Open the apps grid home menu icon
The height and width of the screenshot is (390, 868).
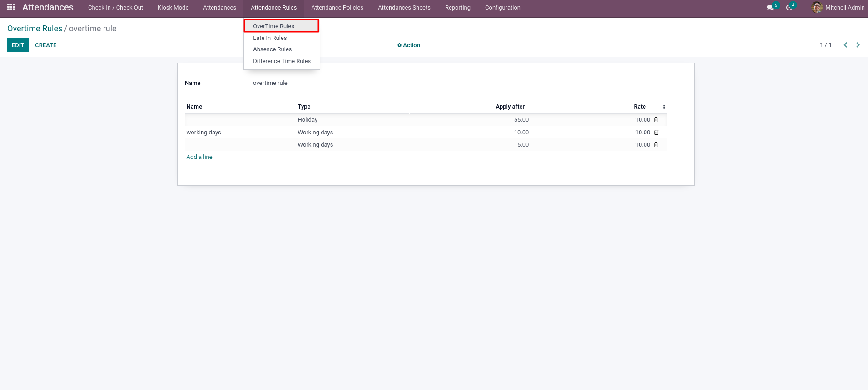tap(11, 7)
